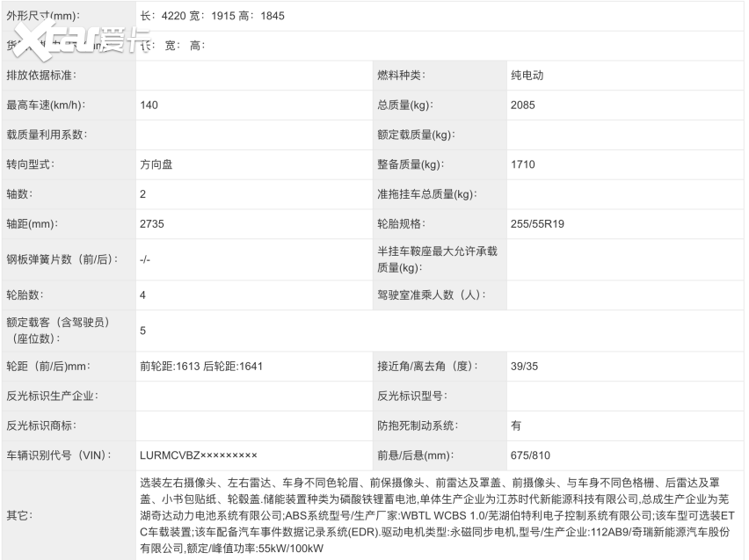This screenshot has height=560, width=749.
Task: Click the 防抱死制动系统 value 有
Action: [x=516, y=425]
